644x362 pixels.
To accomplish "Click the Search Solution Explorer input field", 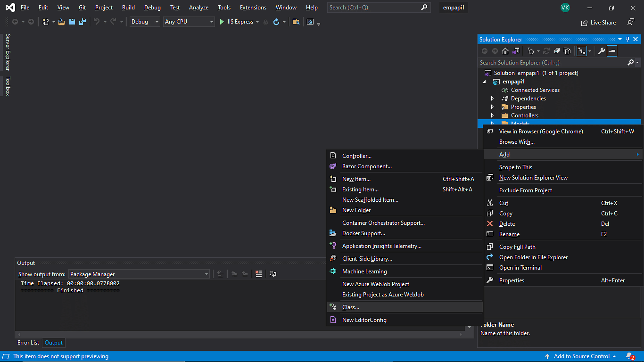I will [553, 62].
